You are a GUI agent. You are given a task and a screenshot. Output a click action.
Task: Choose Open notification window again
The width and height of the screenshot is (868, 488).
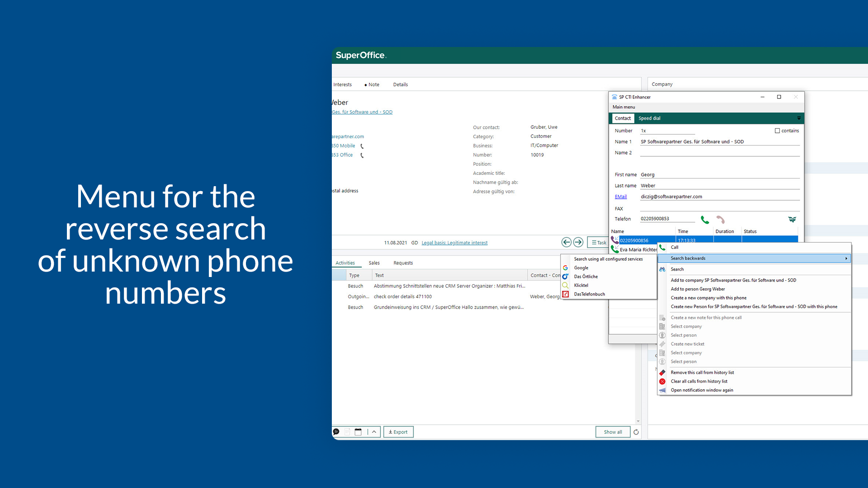(x=702, y=390)
